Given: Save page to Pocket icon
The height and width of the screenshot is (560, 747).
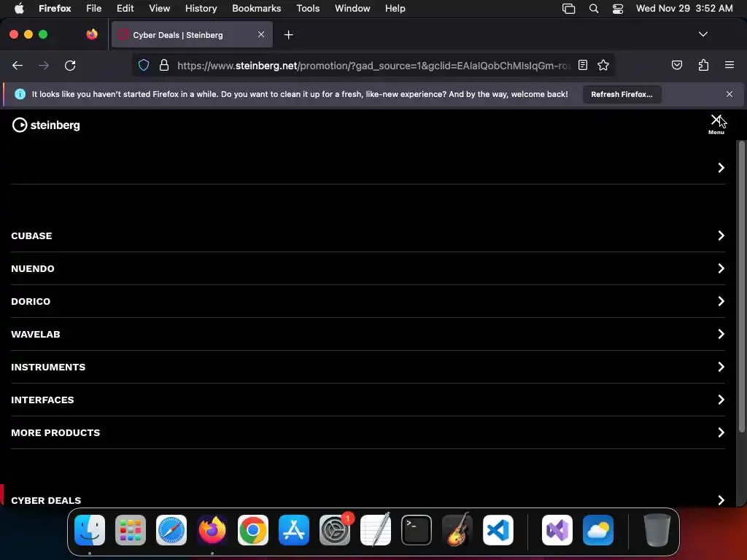Looking at the screenshot, I should coord(676,65).
